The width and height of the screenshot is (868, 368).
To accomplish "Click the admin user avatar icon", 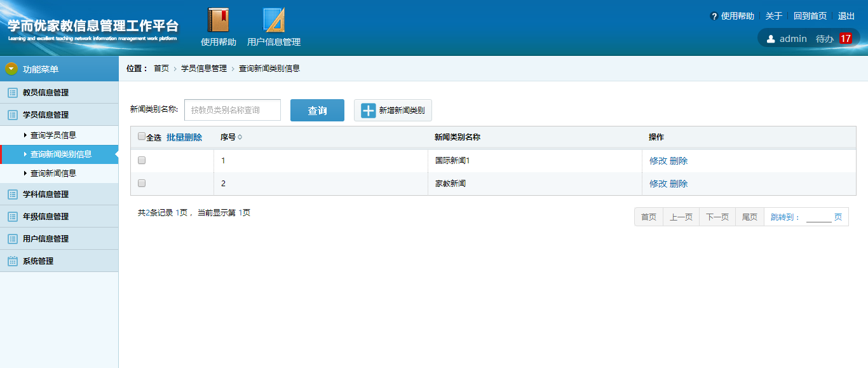I will tap(771, 39).
